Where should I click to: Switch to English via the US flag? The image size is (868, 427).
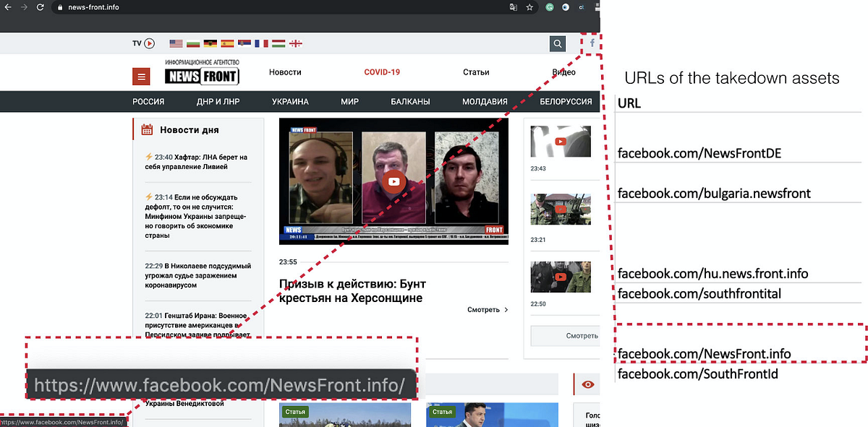click(176, 43)
